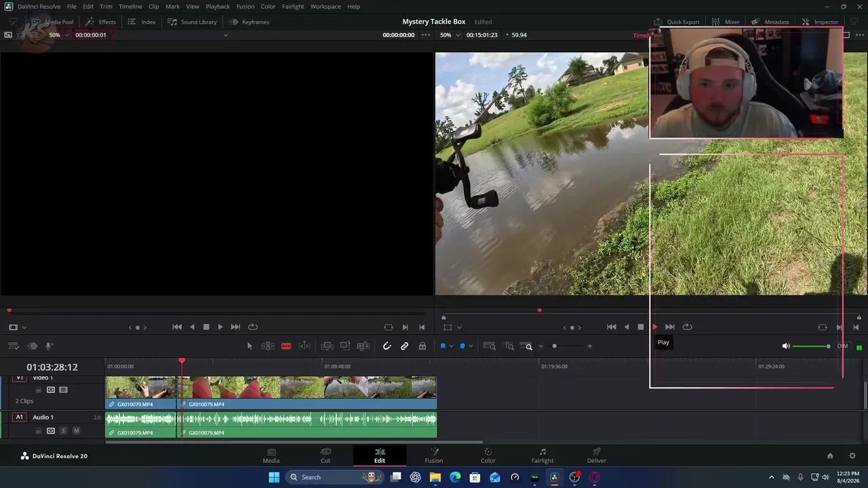Mute the monitor speaker volume
This screenshot has height=488, width=868.
(x=786, y=346)
